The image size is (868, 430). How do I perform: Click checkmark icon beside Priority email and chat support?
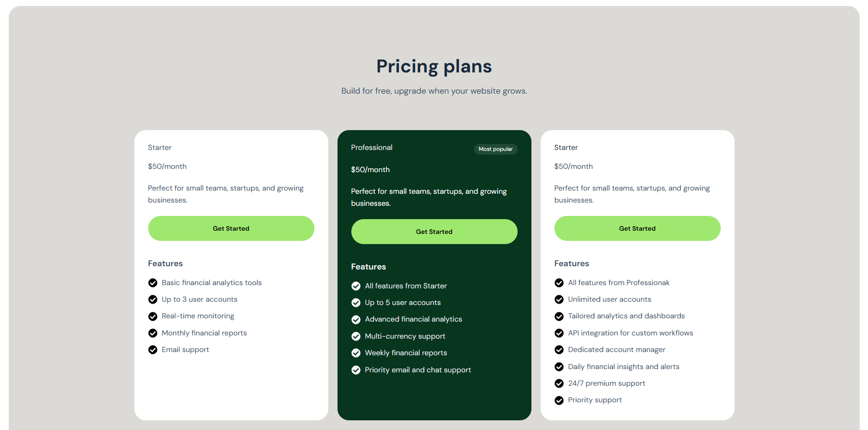click(356, 370)
